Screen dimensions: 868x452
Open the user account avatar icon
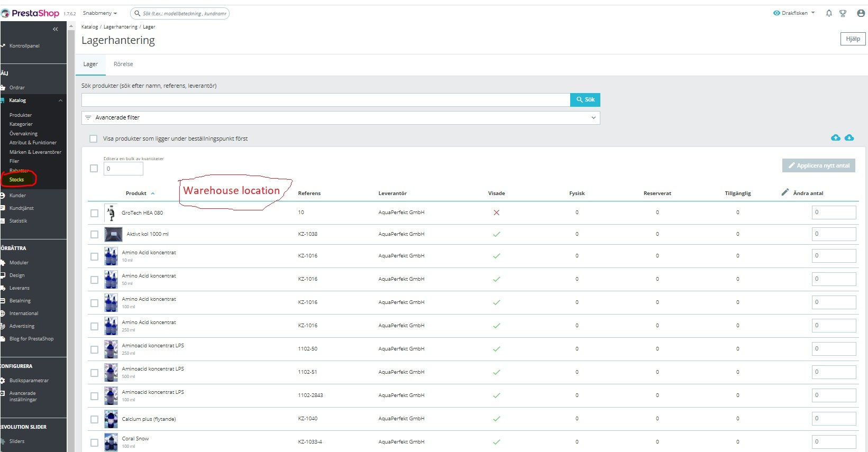tap(861, 13)
